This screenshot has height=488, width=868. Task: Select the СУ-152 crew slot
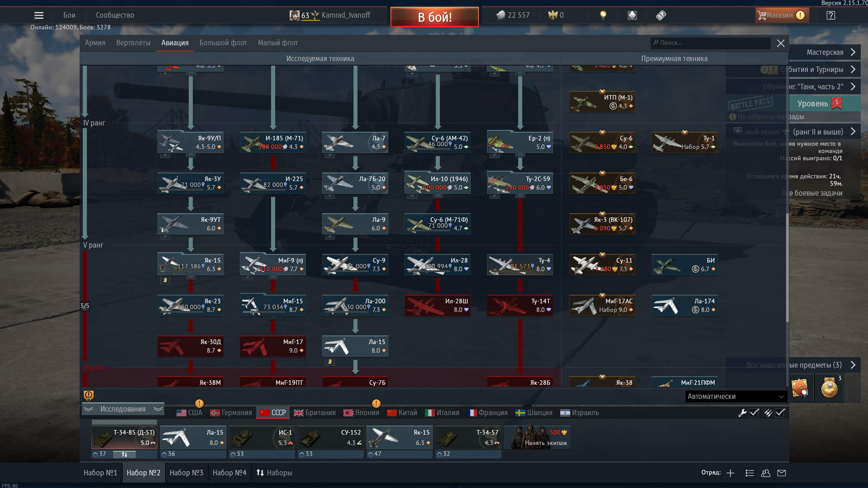pyautogui.click(x=331, y=438)
